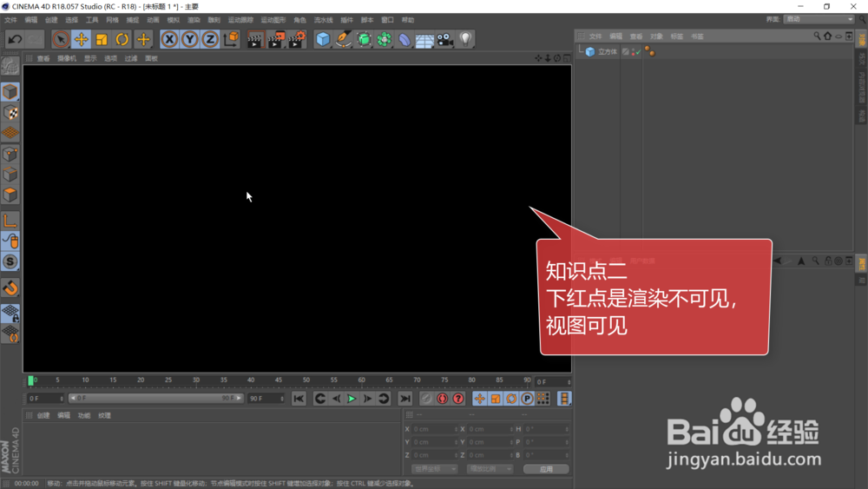The image size is (868, 489).
Task: Click the timeline ruler at frame 45
Action: [279, 381]
